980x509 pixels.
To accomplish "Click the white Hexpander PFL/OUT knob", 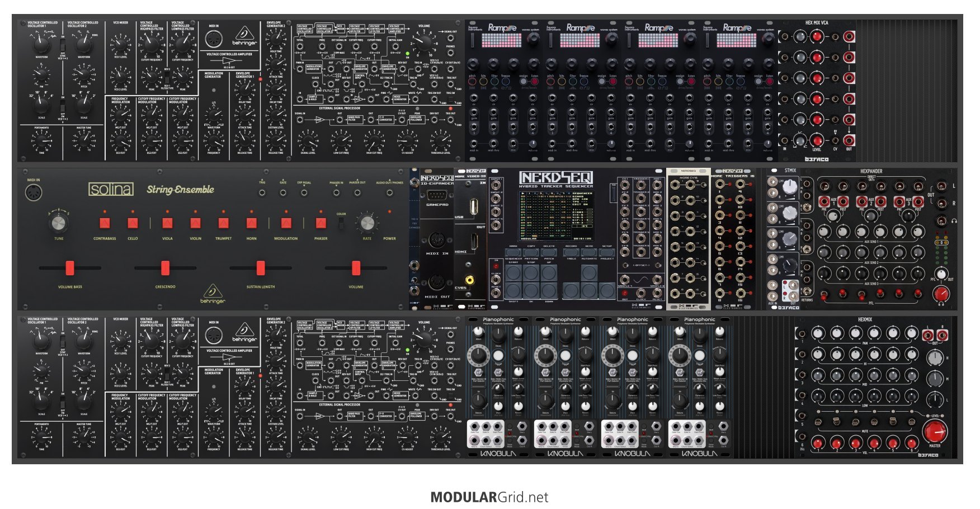I will [x=941, y=274].
